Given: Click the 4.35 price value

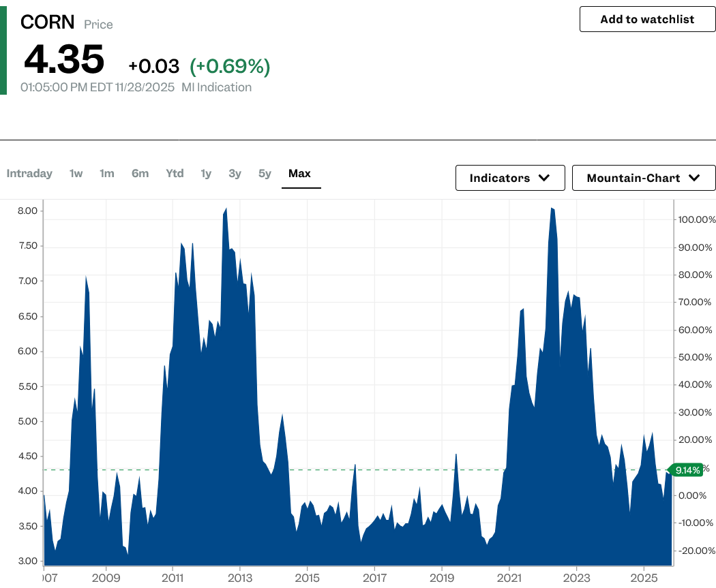Looking at the screenshot, I should 64,60.
